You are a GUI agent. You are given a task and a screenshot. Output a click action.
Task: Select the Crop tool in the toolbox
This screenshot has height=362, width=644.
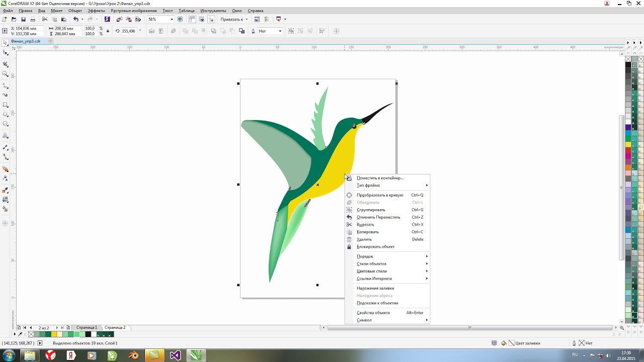pyautogui.click(x=6, y=64)
